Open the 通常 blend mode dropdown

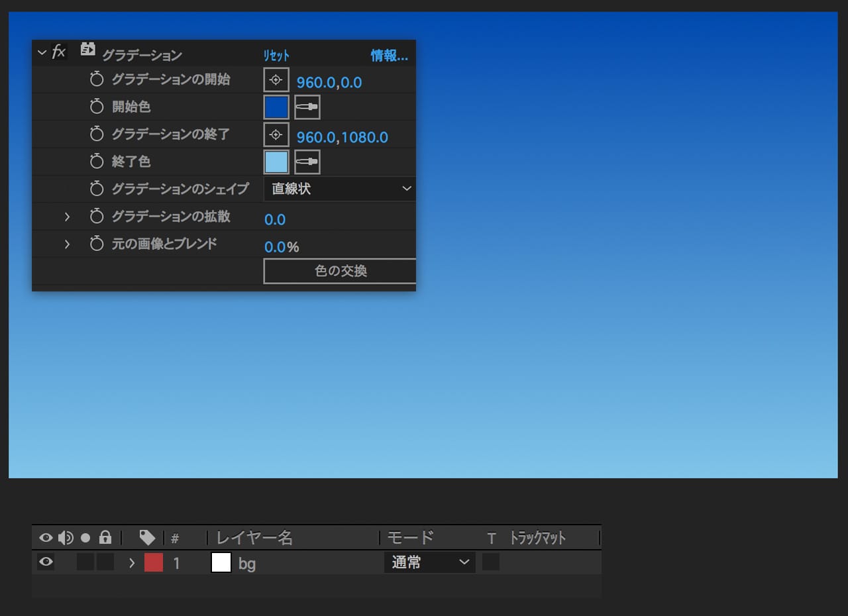(x=429, y=562)
